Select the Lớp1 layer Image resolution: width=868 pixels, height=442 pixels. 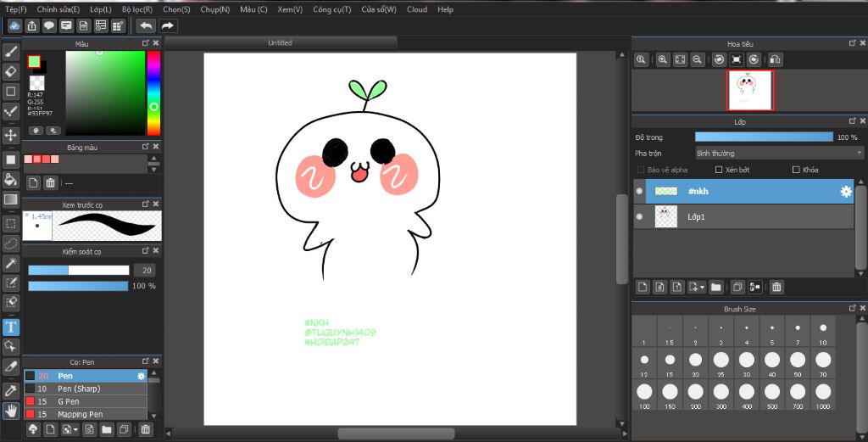pos(743,217)
